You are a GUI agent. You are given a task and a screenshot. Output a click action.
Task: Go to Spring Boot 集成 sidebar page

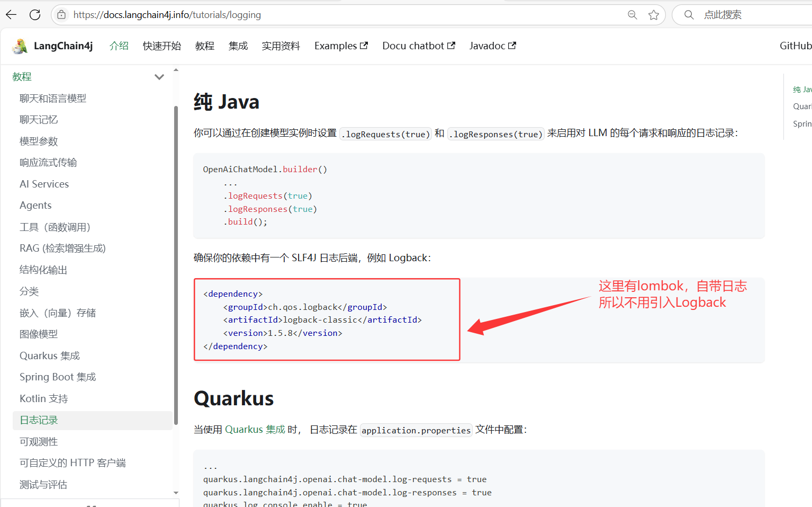(x=58, y=377)
